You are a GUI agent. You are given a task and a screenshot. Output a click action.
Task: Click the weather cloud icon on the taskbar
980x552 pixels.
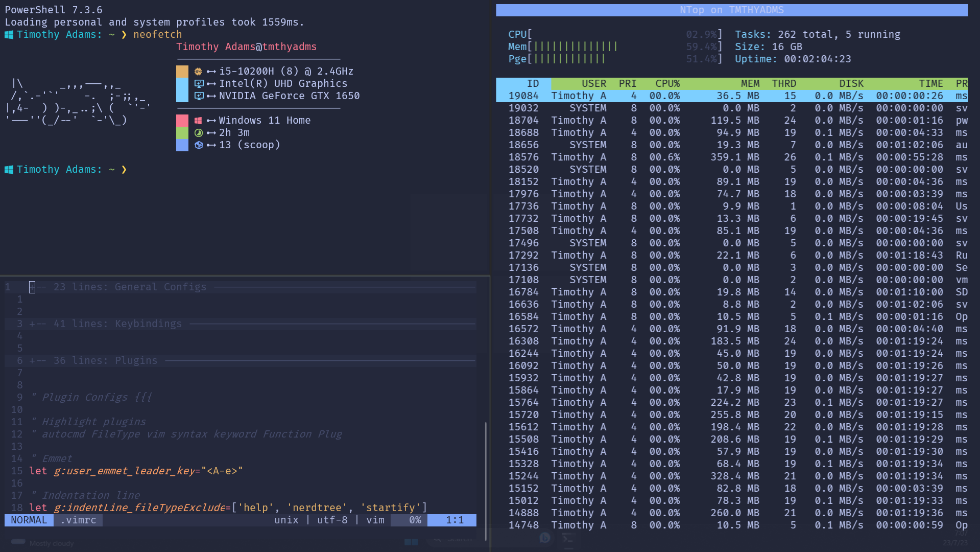click(x=17, y=541)
